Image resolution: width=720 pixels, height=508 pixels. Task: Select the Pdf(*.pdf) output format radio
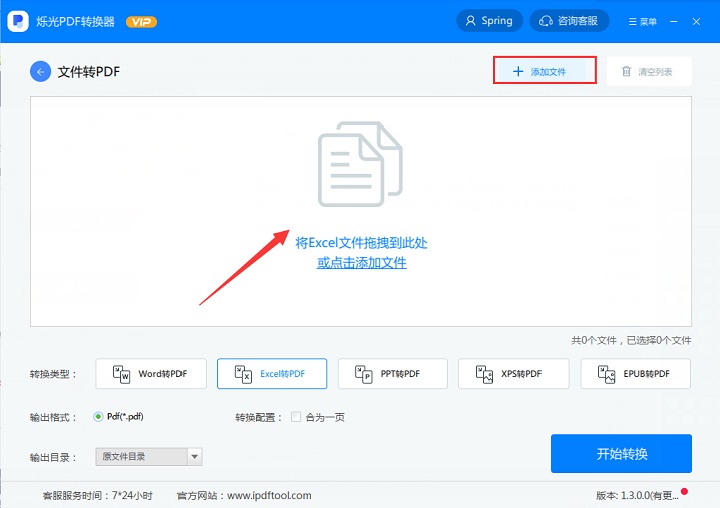(98, 417)
